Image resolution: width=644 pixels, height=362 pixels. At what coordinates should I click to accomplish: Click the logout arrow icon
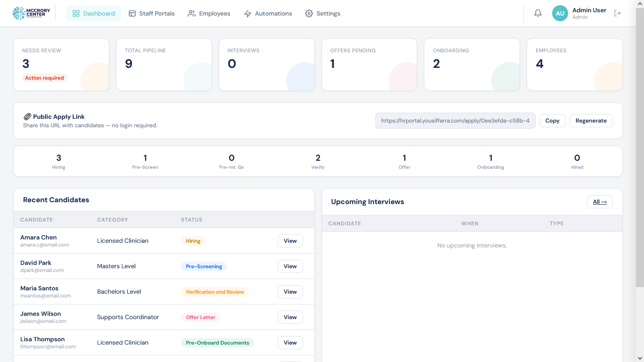pyautogui.click(x=618, y=13)
